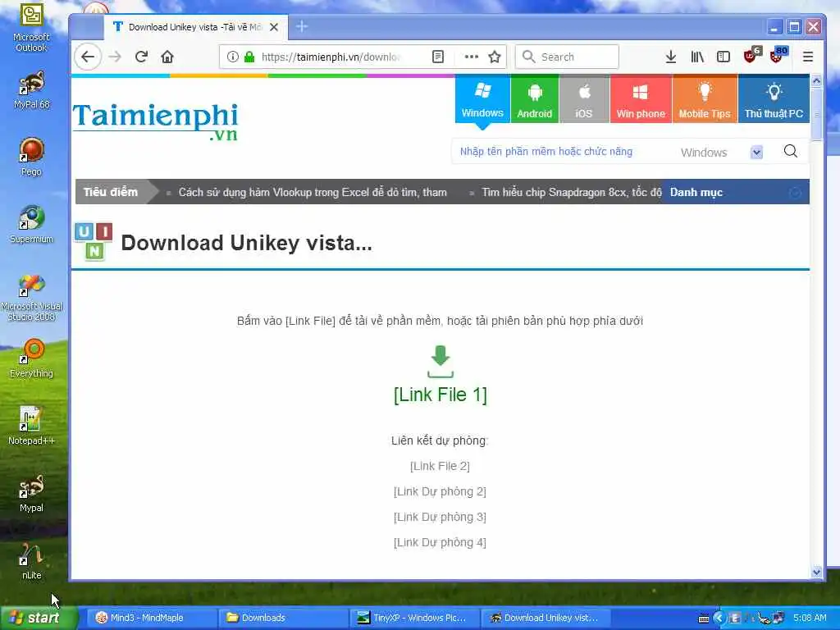Select the Microsoft Outlook desktop icon
This screenshot has height=630, width=840.
(32, 27)
